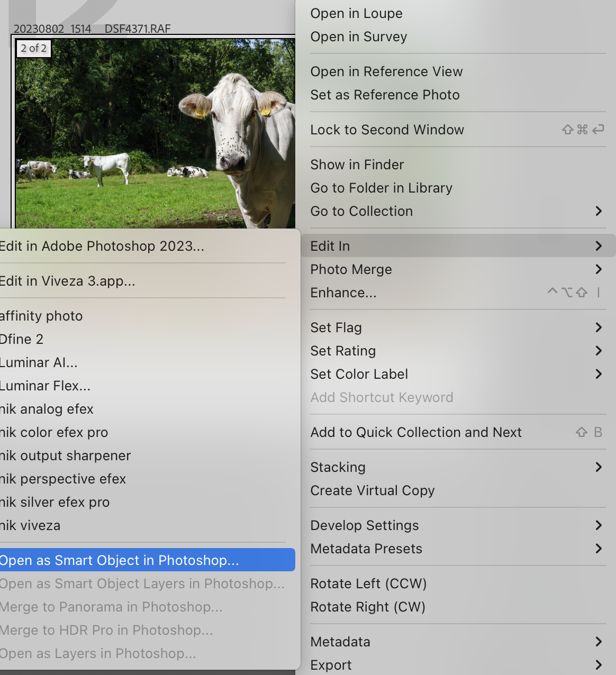The width and height of the screenshot is (616, 675).
Task: Open the photo in Survey view
Action: 358,37
